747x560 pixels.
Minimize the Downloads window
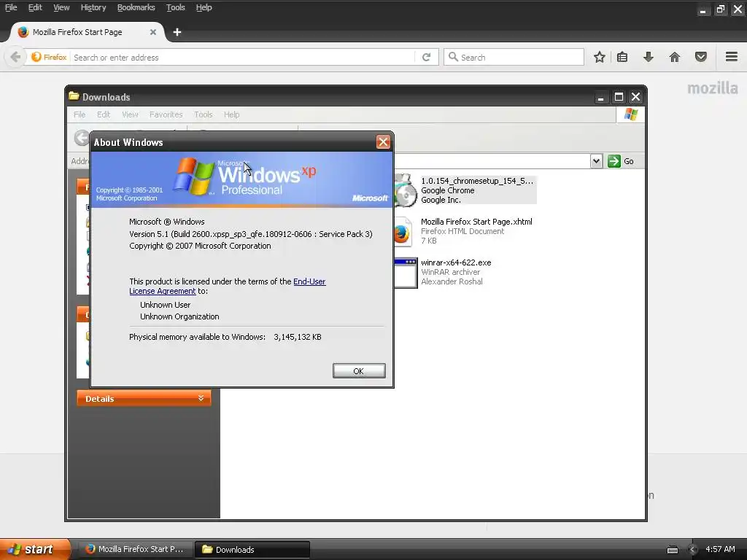[x=601, y=97]
